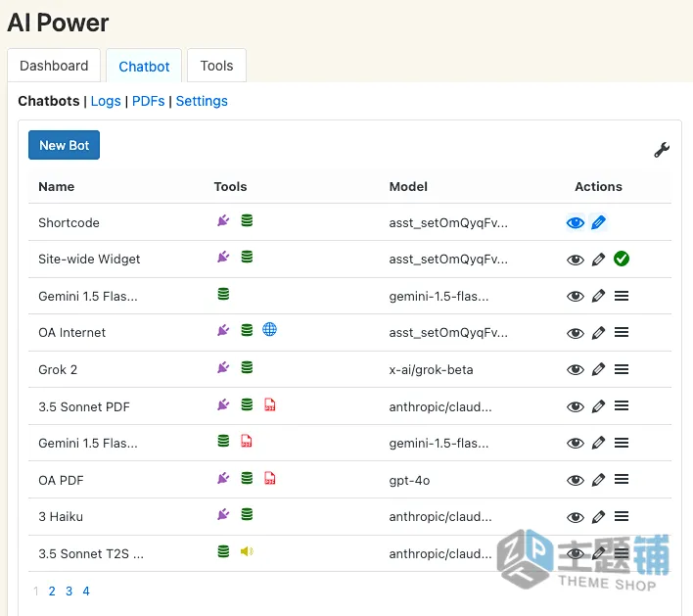Preview the OA PDF bot
Image resolution: width=693 pixels, height=616 pixels.
575,480
